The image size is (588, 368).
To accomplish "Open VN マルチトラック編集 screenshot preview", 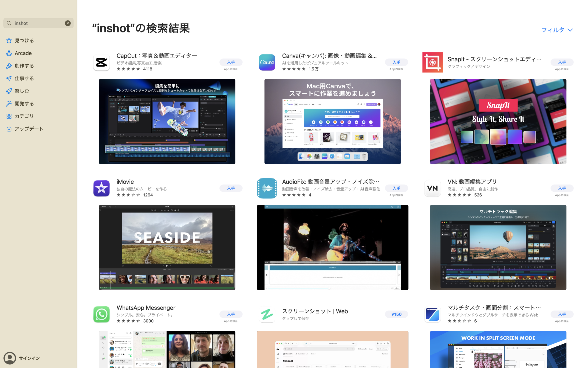I will click(x=498, y=247).
